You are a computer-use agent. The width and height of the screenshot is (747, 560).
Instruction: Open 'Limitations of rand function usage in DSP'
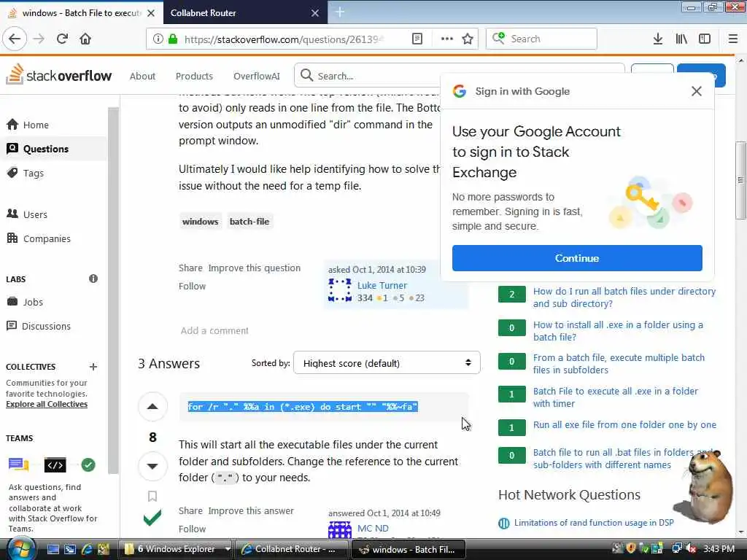click(x=594, y=522)
